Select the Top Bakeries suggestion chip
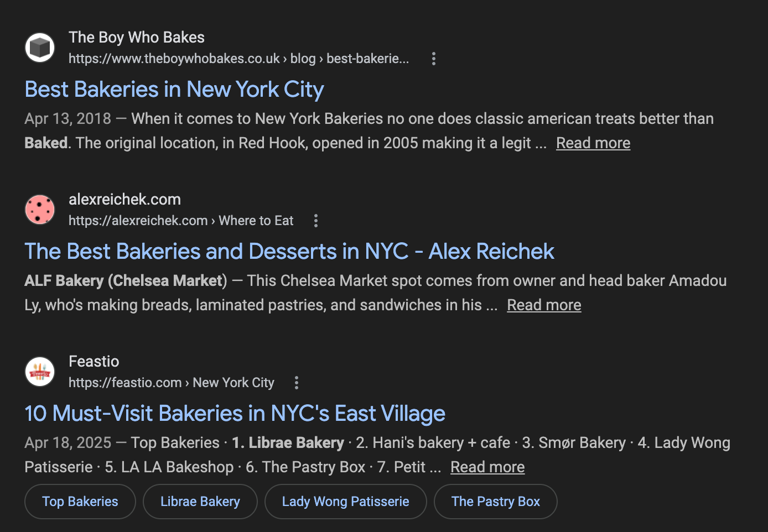Viewport: 768px width, 532px height. [x=80, y=501]
